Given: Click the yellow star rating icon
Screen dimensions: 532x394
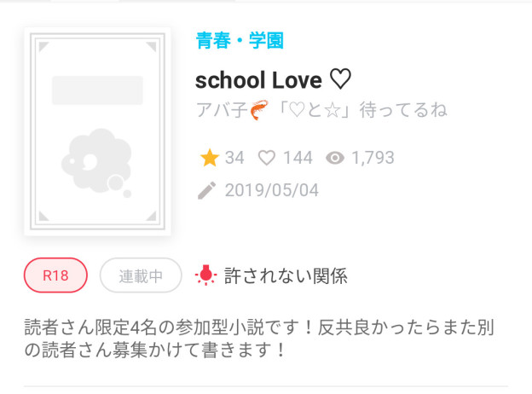Looking at the screenshot, I should tap(210, 158).
